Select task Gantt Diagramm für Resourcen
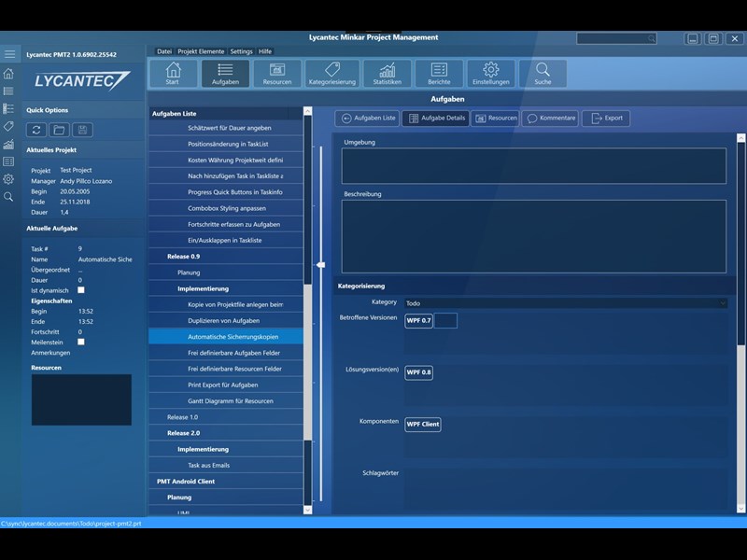Screen dimensions: 747x560 point(226,401)
